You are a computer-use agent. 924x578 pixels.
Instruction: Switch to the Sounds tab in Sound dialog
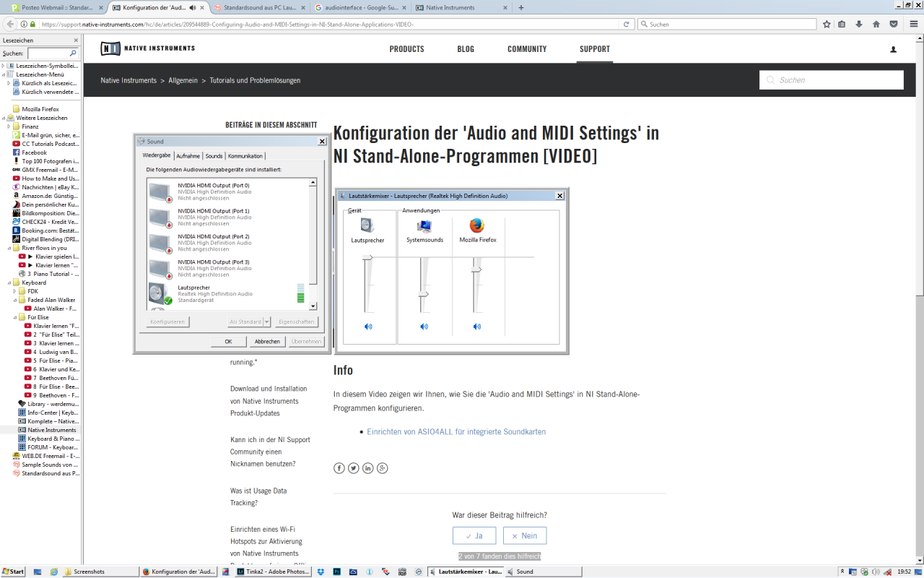[x=214, y=156]
